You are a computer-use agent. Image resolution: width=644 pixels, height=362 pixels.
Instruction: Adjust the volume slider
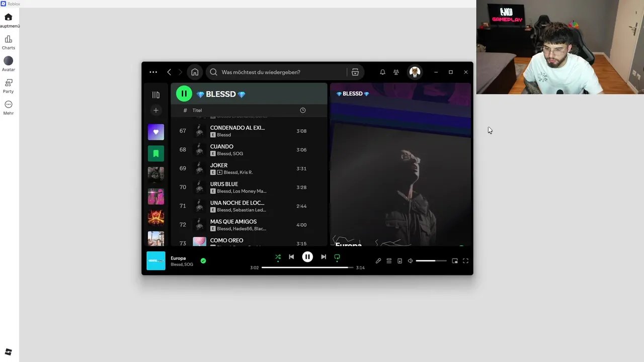pyautogui.click(x=431, y=261)
